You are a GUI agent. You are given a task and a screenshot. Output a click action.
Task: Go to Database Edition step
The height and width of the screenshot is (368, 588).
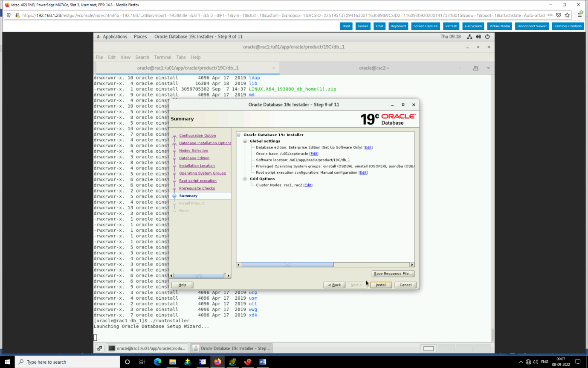click(x=194, y=158)
